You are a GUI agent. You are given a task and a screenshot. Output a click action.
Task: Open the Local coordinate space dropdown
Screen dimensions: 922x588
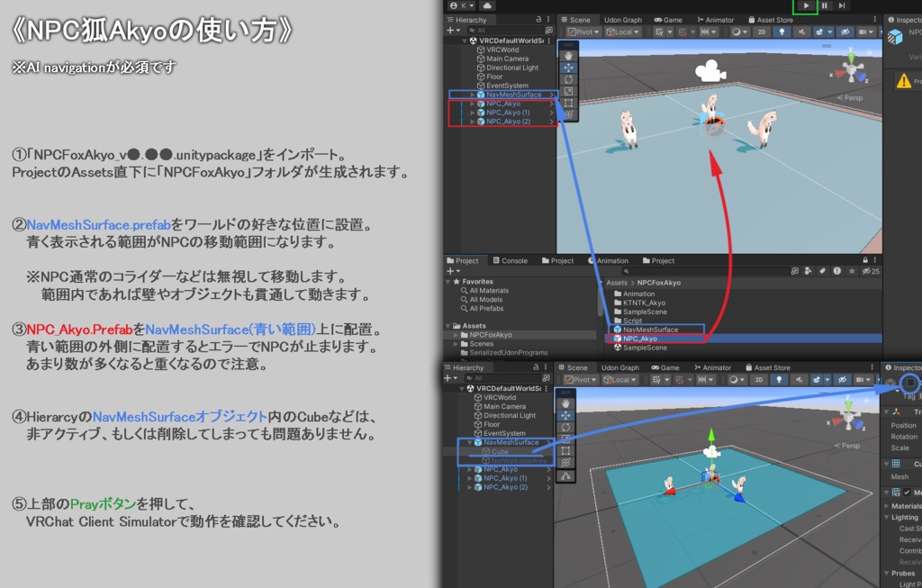pos(622,32)
